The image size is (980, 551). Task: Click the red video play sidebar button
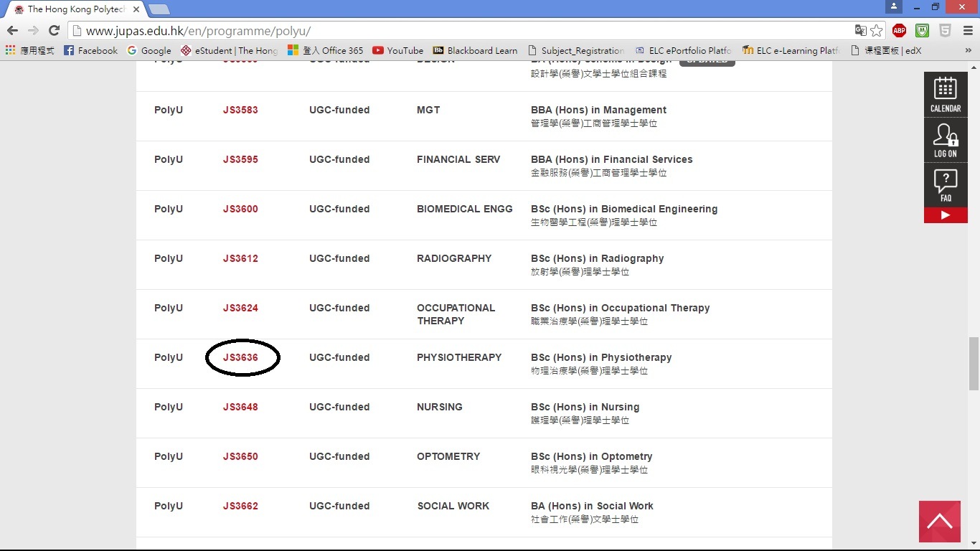[x=946, y=215]
